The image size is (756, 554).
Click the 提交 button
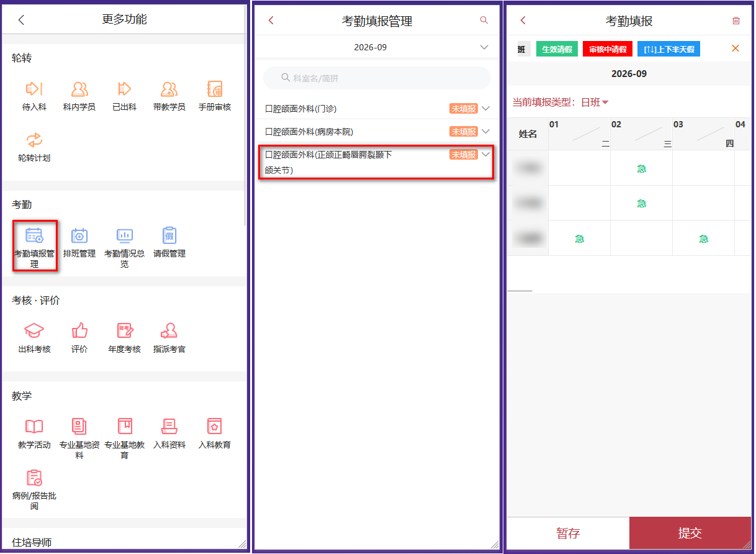tap(690, 534)
